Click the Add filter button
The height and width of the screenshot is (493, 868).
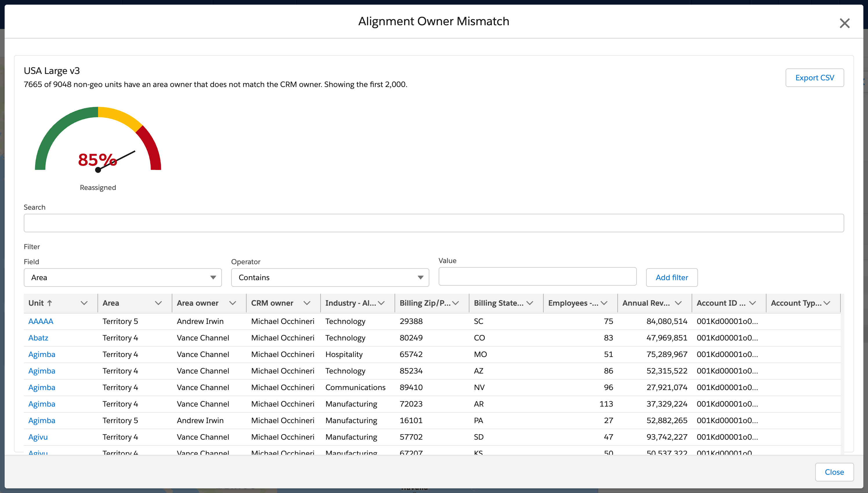[x=672, y=278]
